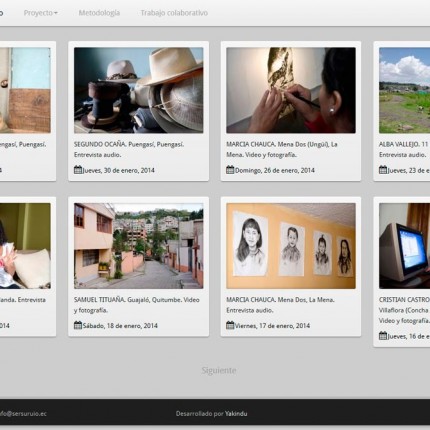430x430 pixels.
Task: Open the gold leaf photo of Marcia Chauca
Action: [291, 90]
